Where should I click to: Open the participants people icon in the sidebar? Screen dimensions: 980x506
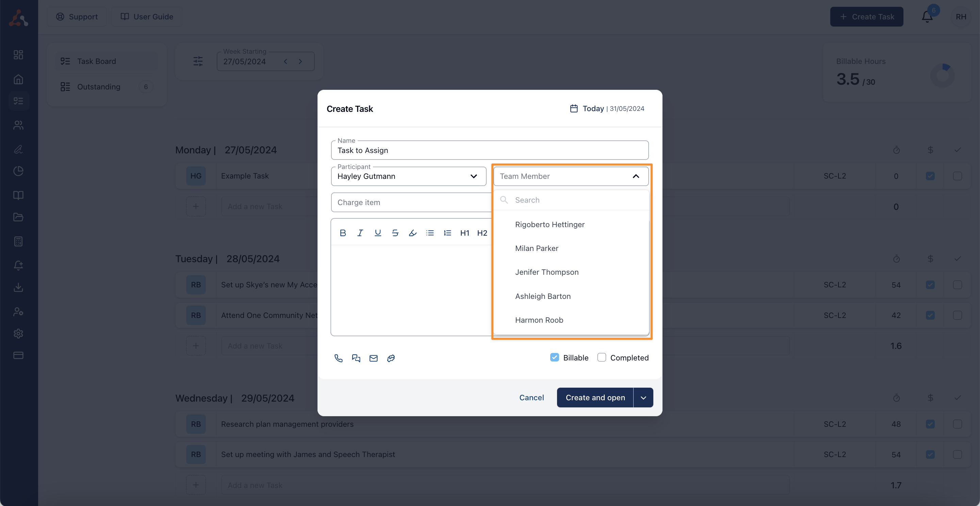pyautogui.click(x=18, y=125)
